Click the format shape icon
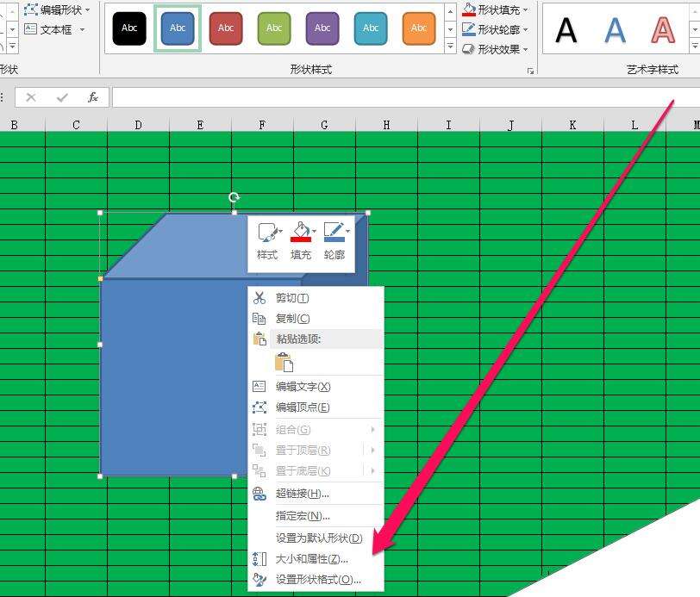The height and width of the screenshot is (597, 700). (x=259, y=579)
